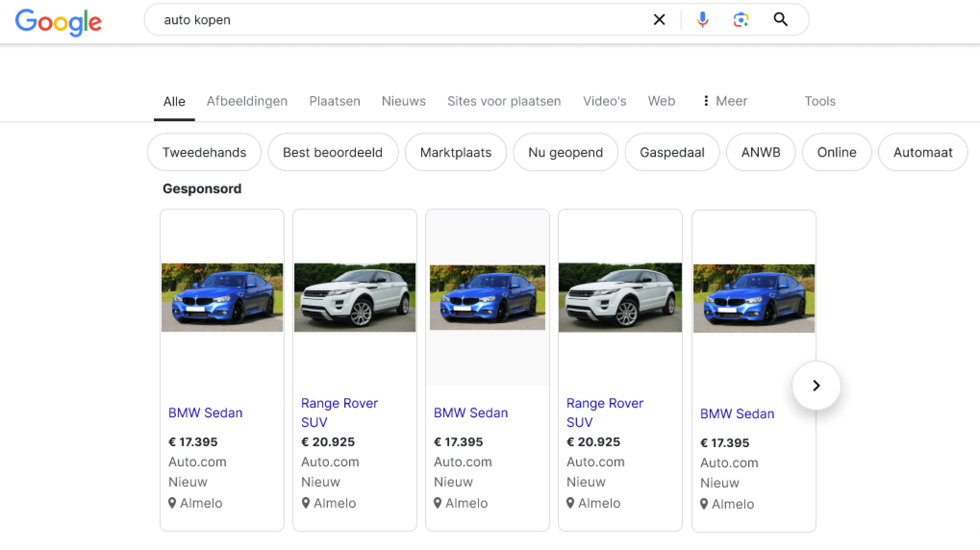Apply the Tweedehands filter chip
The height and width of the screenshot is (550, 980).
[x=204, y=152]
